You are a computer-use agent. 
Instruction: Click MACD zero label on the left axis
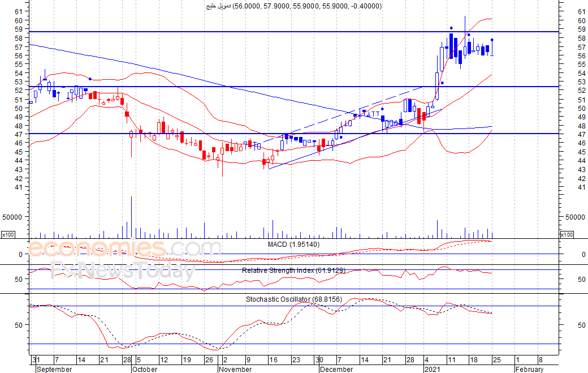coord(21,254)
